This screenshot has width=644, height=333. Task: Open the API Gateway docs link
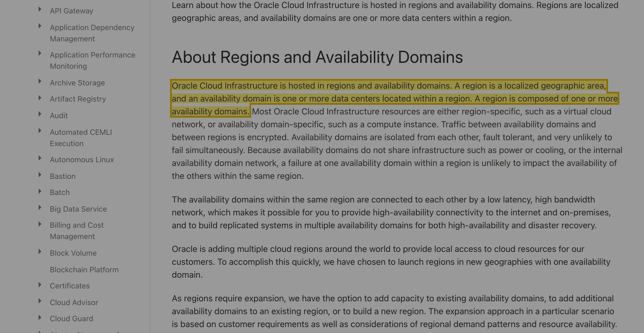[71, 11]
